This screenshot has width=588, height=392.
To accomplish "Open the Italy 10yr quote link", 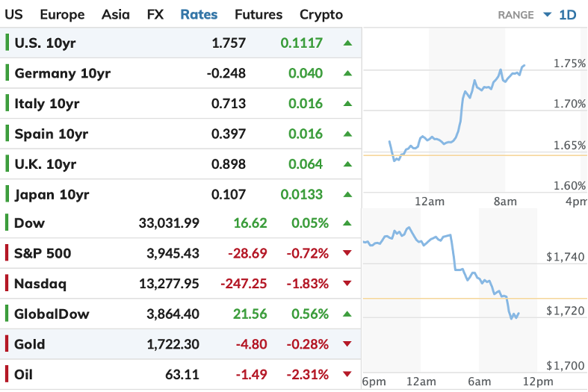I will (47, 104).
